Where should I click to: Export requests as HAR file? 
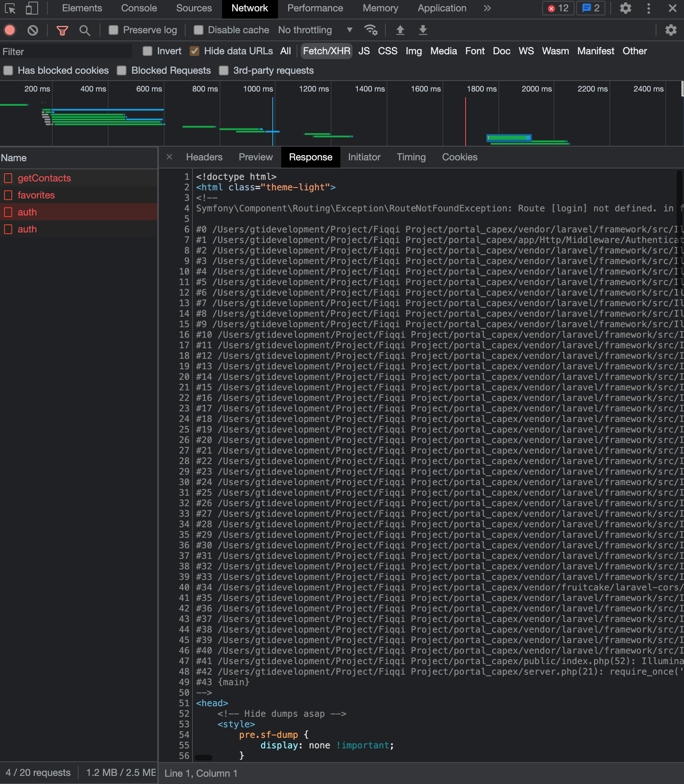coord(422,30)
